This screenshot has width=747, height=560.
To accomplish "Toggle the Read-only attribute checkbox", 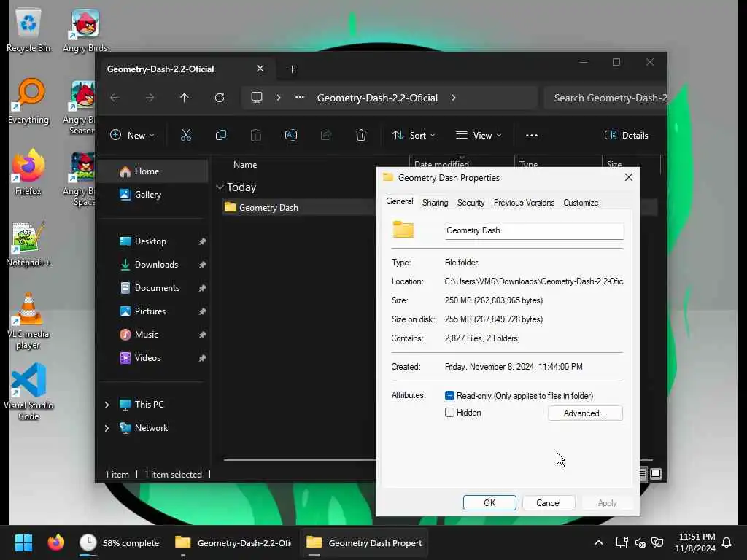I will pyautogui.click(x=449, y=396).
